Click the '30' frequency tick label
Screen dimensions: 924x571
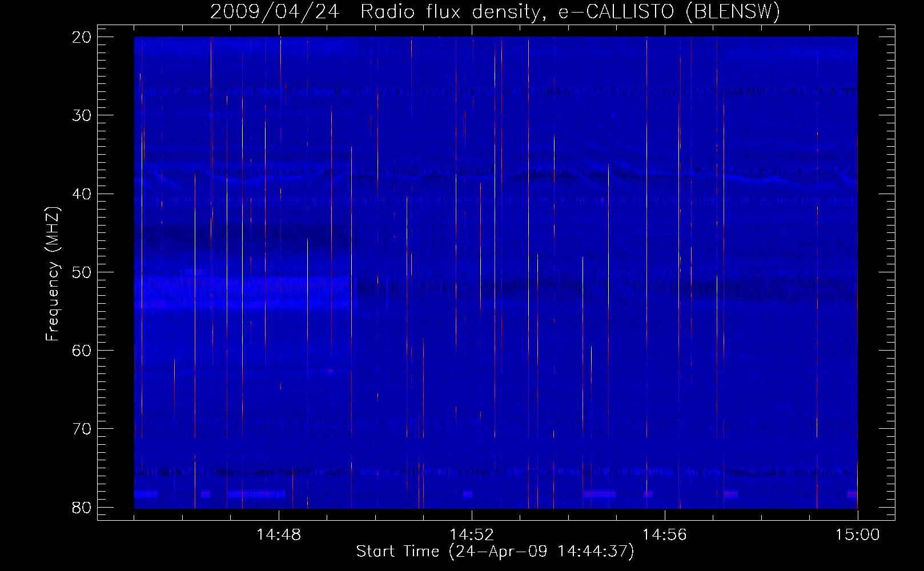pos(82,115)
